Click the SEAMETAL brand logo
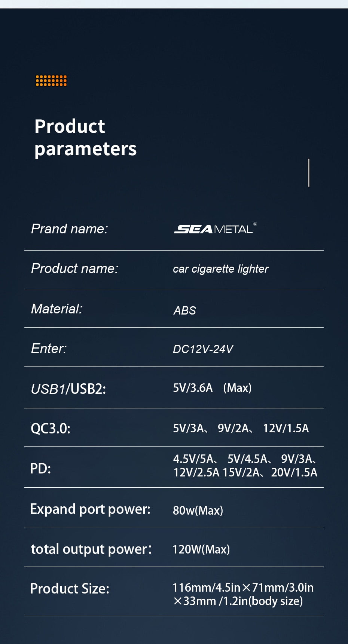The height and width of the screenshot is (644, 348). [x=214, y=229]
